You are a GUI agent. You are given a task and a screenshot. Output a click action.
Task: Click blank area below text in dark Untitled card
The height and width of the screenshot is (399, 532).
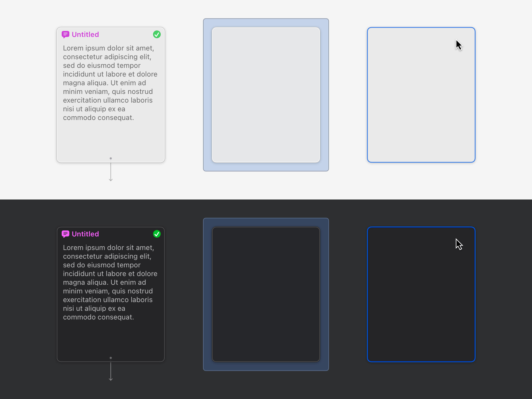(x=111, y=338)
